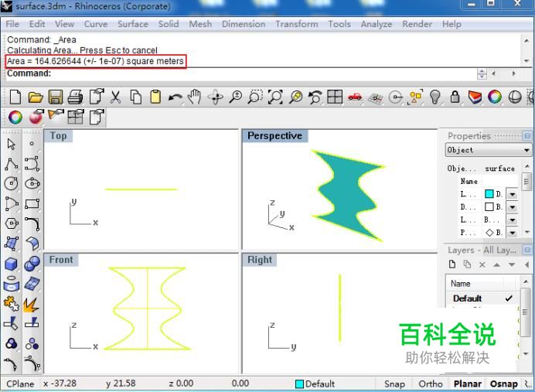Delete layer with the X button

482,264
